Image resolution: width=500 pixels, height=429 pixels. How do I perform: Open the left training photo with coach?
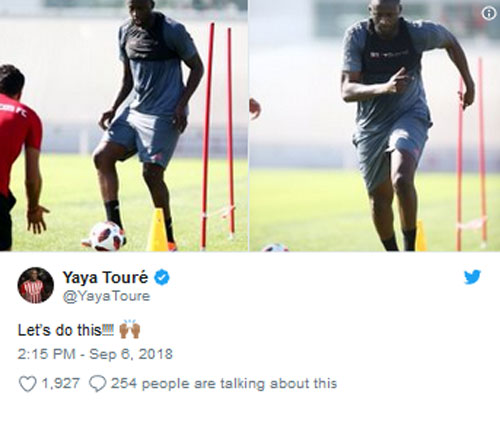click(124, 125)
